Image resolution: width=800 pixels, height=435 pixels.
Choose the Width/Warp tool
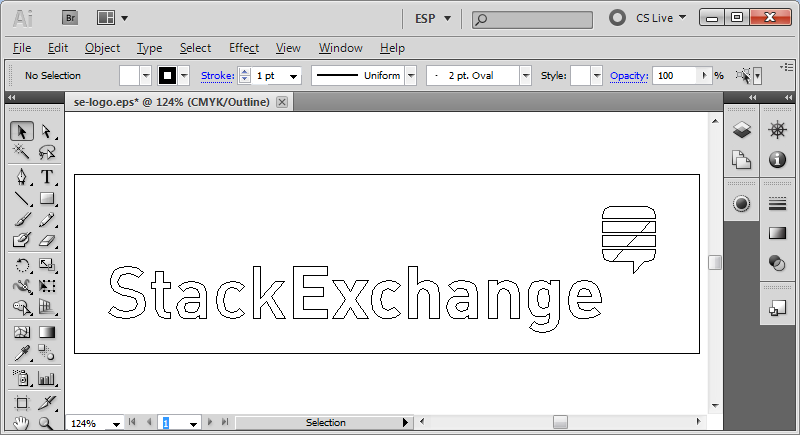(x=21, y=286)
